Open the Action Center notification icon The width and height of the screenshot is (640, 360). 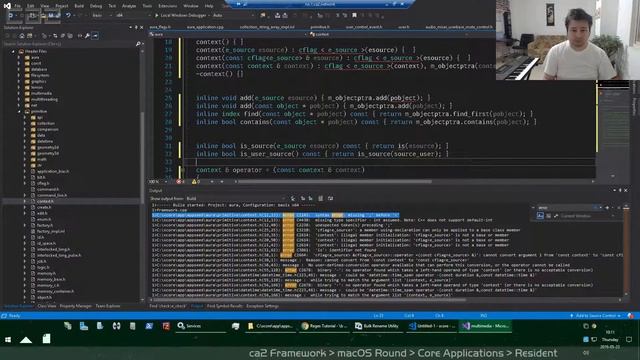(629, 340)
